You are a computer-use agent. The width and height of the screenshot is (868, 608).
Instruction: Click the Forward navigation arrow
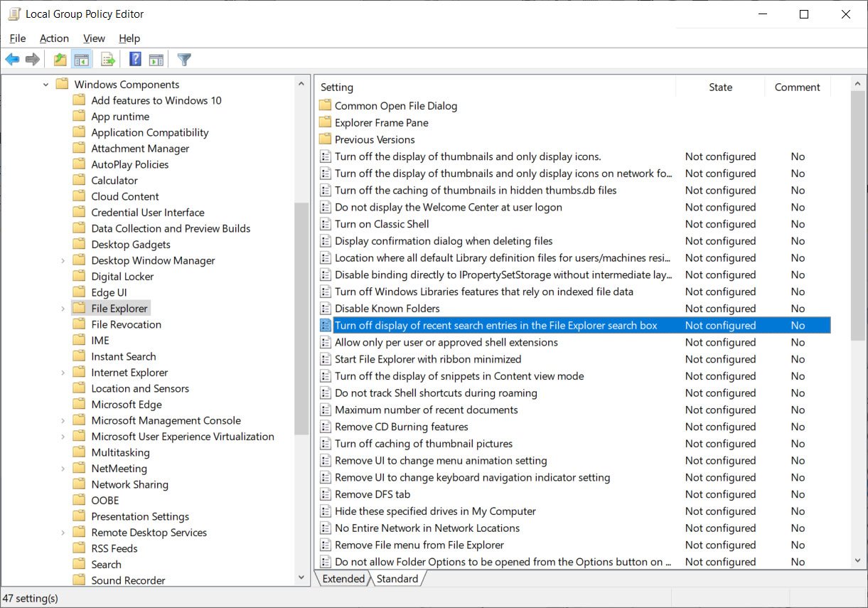(x=32, y=59)
